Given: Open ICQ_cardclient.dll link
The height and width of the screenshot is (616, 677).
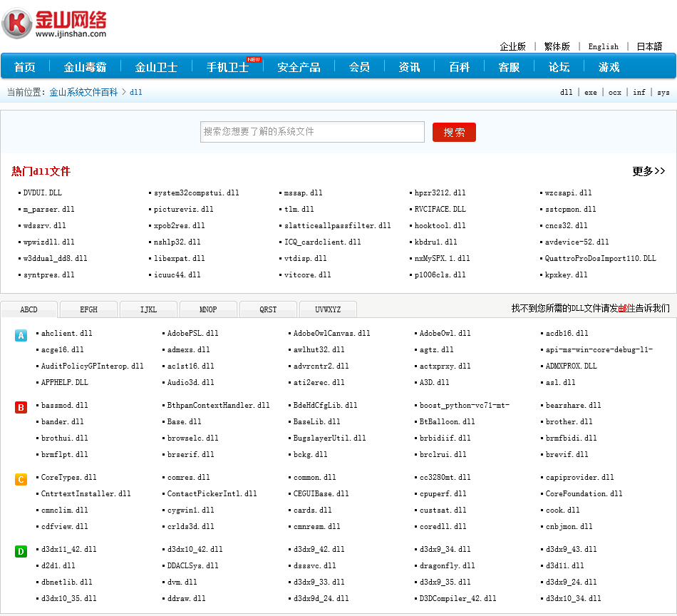Looking at the screenshot, I should click(x=323, y=242).
